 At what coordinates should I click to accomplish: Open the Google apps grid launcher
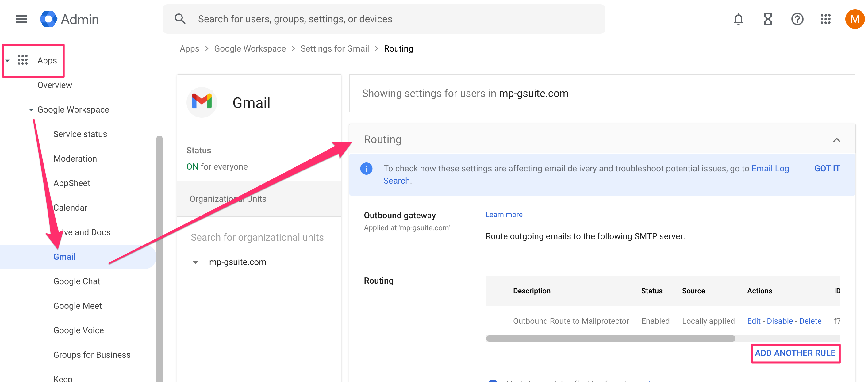[x=826, y=19]
